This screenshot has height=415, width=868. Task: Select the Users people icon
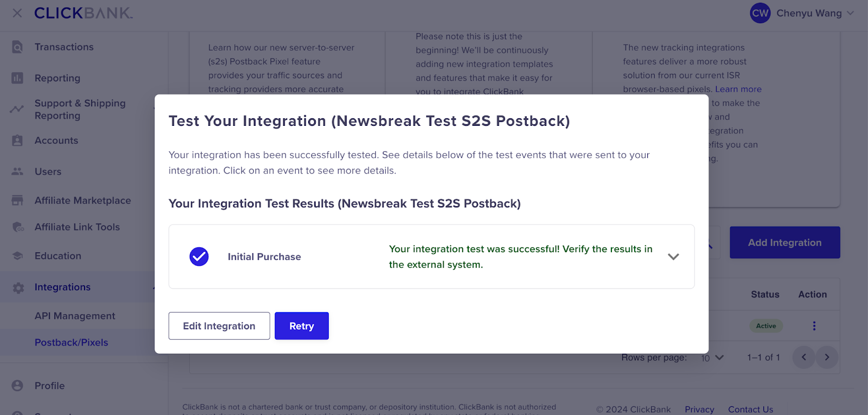click(17, 171)
